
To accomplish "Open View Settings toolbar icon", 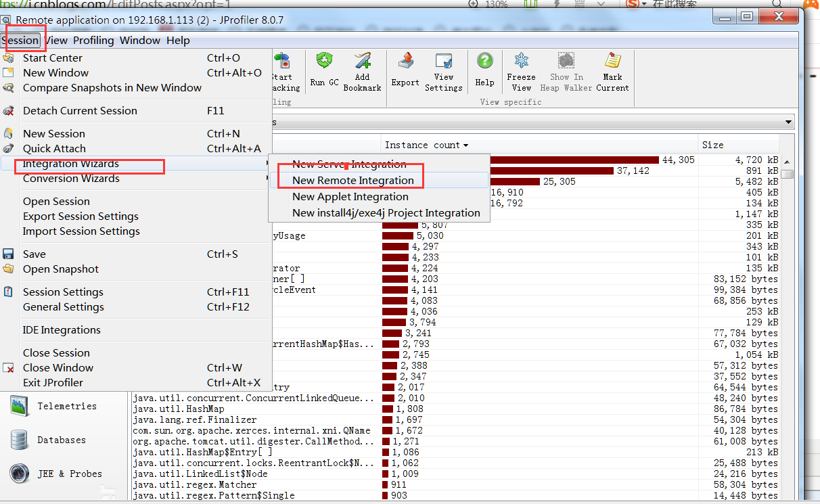I will coord(444,61).
